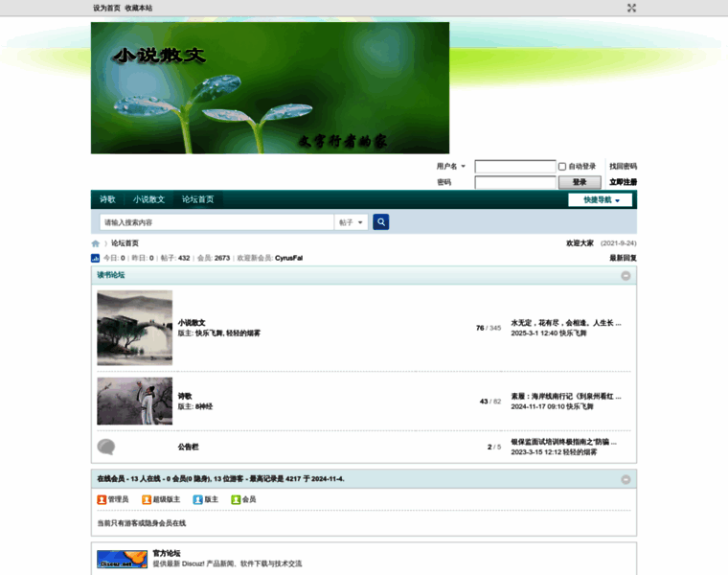728x575 pixels.
Task: Click the search box 请输入搜索内容
Action: pos(216,222)
